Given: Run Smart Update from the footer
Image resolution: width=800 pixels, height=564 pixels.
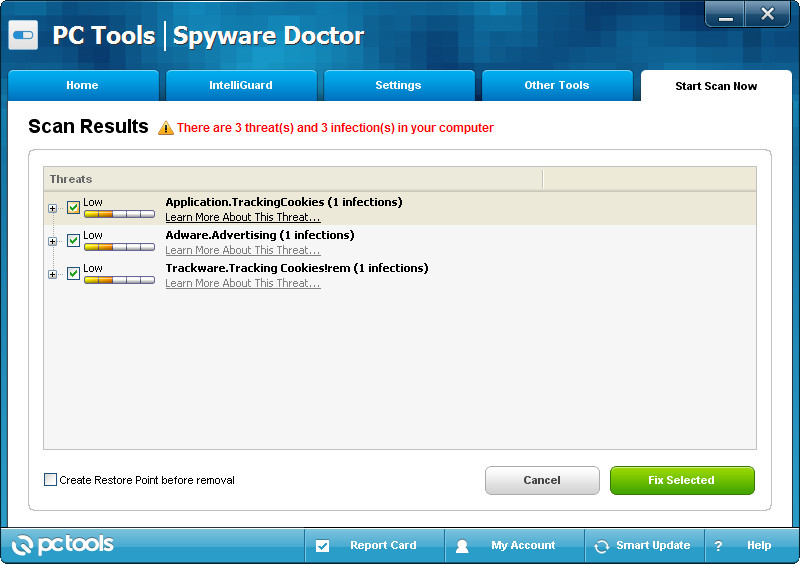Looking at the screenshot, I should (645, 546).
